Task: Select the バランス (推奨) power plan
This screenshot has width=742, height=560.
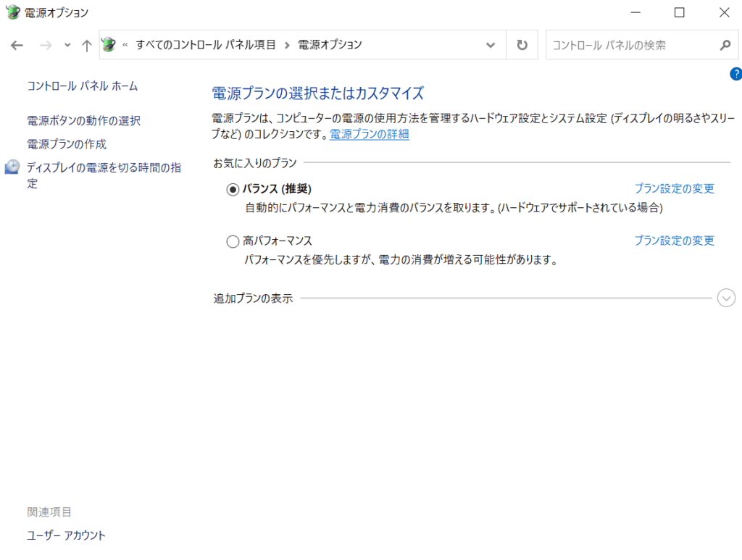Action: click(x=233, y=189)
